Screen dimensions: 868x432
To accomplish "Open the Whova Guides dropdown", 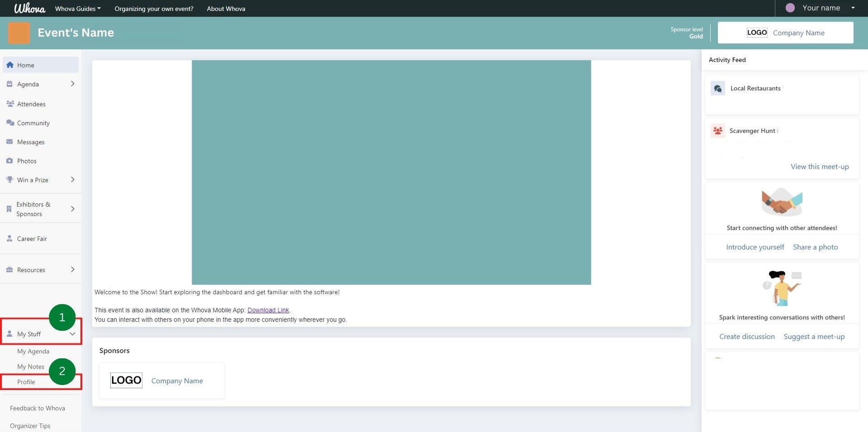I will 77,8.
